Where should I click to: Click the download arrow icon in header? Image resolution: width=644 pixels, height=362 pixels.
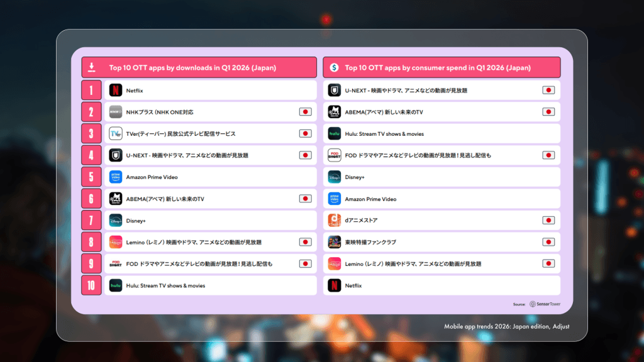(92, 67)
